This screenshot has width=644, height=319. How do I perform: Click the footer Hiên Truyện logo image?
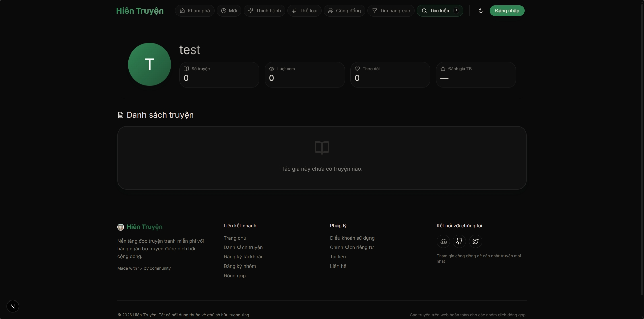(121, 227)
